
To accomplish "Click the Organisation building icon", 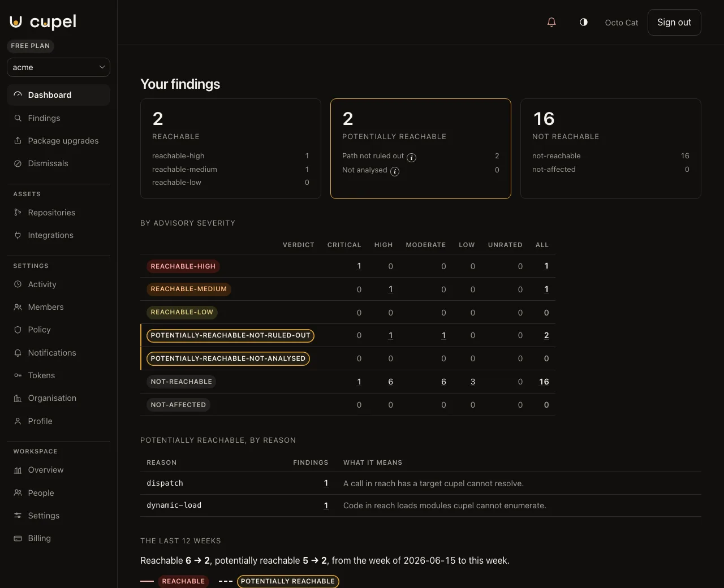I will coord(18,398).
